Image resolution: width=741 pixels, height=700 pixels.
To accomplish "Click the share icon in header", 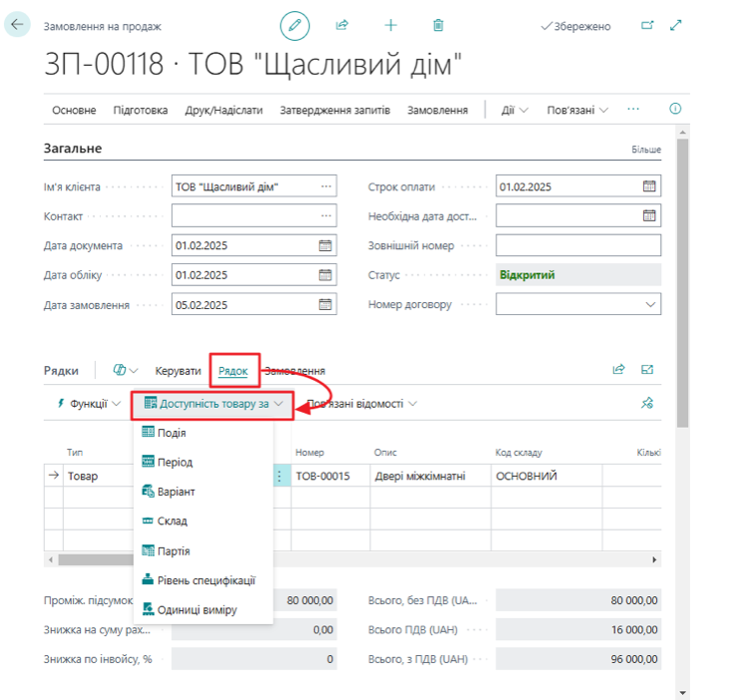I will pyautogui.click(x=342, y=26).
